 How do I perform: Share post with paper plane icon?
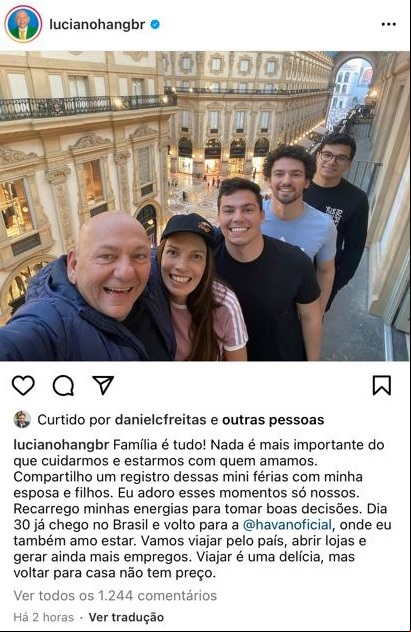click(103, 385)
